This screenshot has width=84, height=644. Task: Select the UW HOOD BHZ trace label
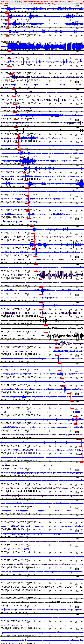[x=20, y=567]
